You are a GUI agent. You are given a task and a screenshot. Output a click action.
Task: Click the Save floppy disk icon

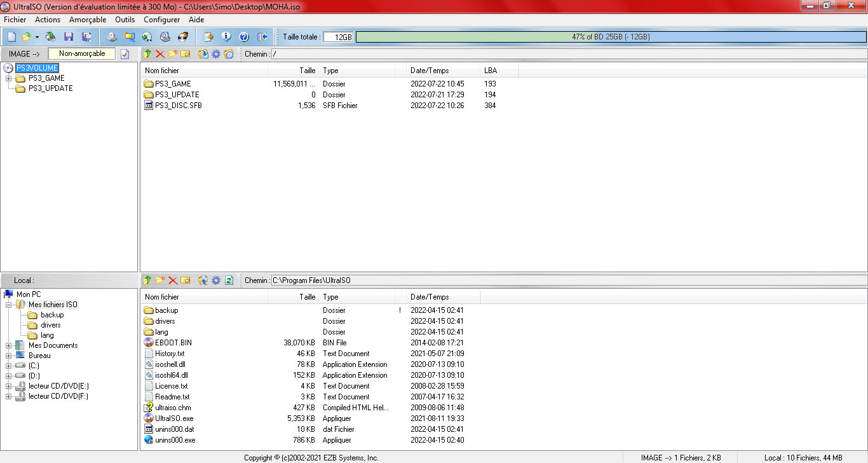point(68,38)
